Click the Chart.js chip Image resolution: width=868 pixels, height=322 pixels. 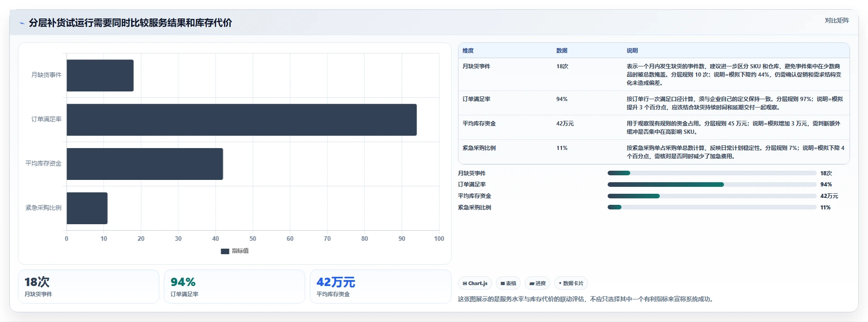coord(475,283)
